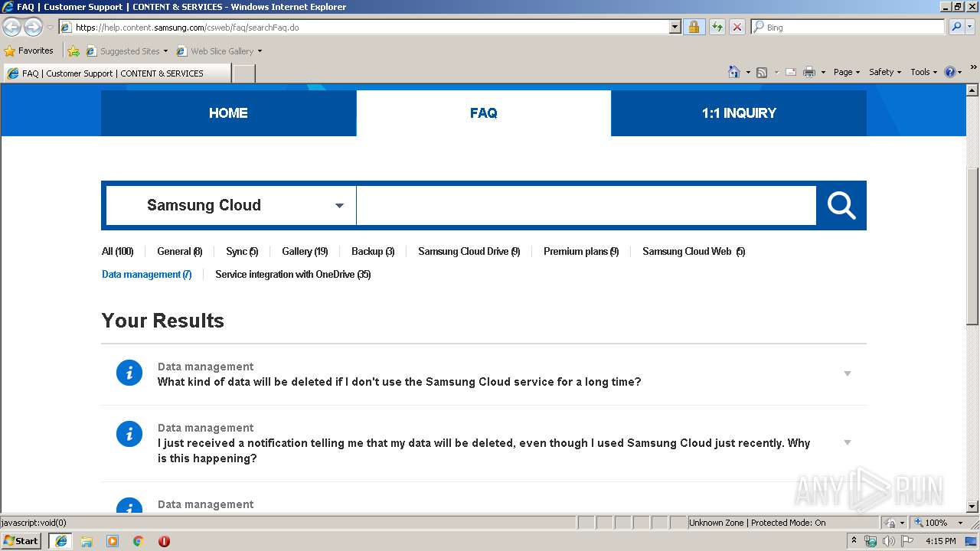Open the 1:1 INQUIRY tab
Viewport: 980px width, 551px height.
pos(739,112)
